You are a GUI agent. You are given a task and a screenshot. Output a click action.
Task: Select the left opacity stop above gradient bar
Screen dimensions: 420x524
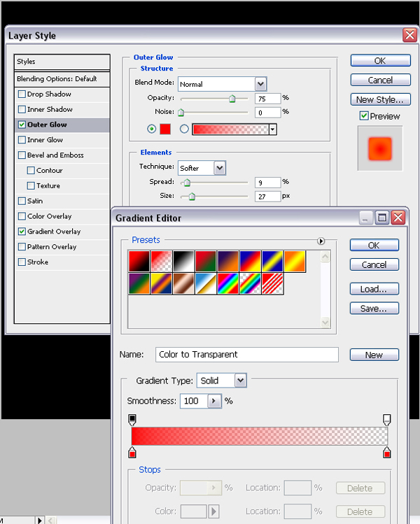pyautogui.click(x=132, y=420)
